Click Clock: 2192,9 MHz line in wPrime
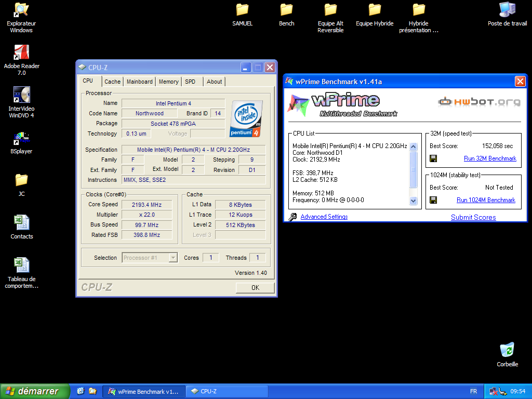The width and height of the screenshot is (532, 399). [316, 159]
